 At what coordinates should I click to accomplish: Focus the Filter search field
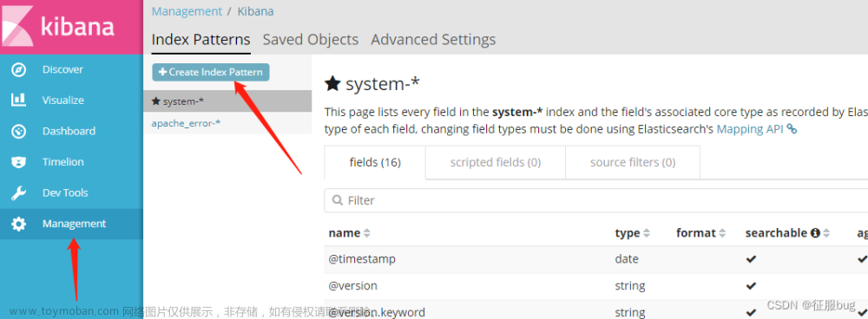coord(595,200)
